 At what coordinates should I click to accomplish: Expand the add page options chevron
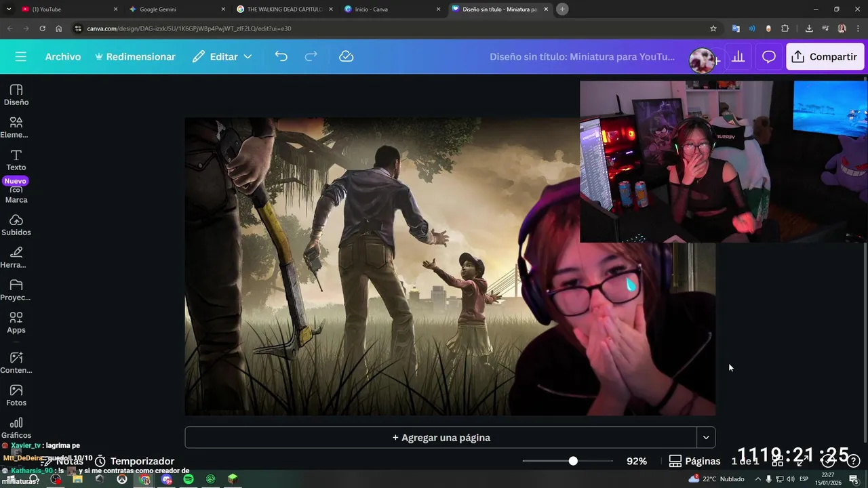coord(706,437)
